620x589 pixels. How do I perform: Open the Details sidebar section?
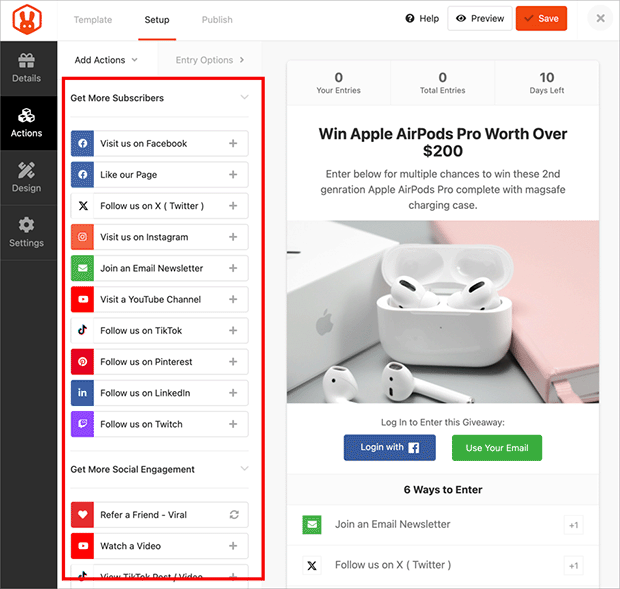click(x=26, y=68)
